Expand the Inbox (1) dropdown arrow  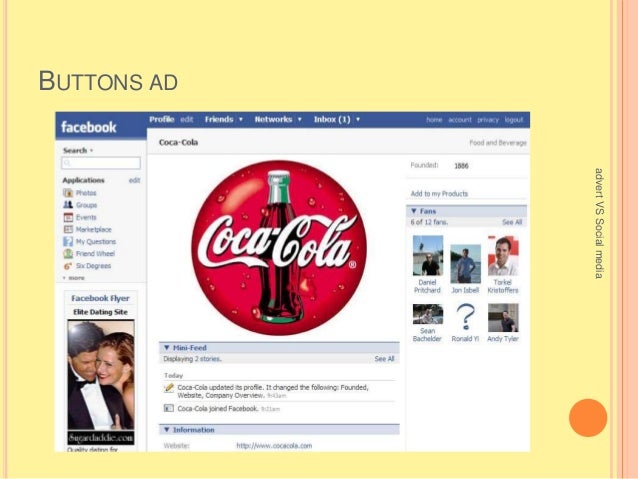tap(358, 119)
